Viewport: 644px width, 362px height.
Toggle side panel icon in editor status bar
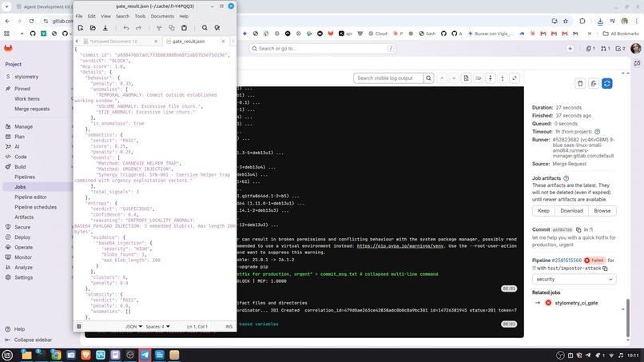79,327
